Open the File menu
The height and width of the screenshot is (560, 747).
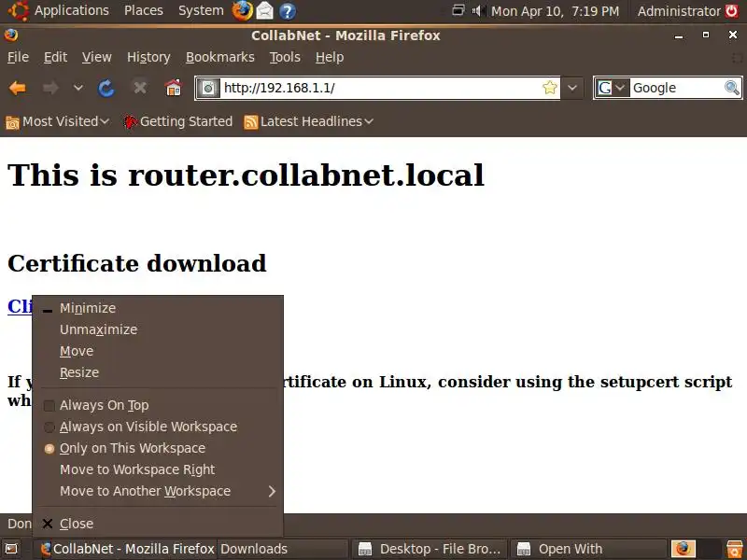[18, 57]
